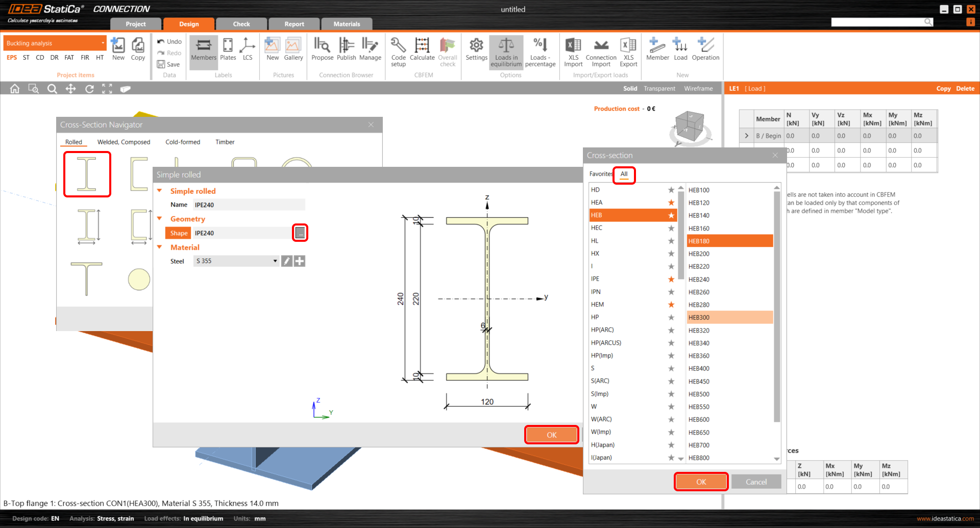Rotate using the view cube
Image resolution: width=980 pixels, height=528 pixels.
click(x=690, y=127)
